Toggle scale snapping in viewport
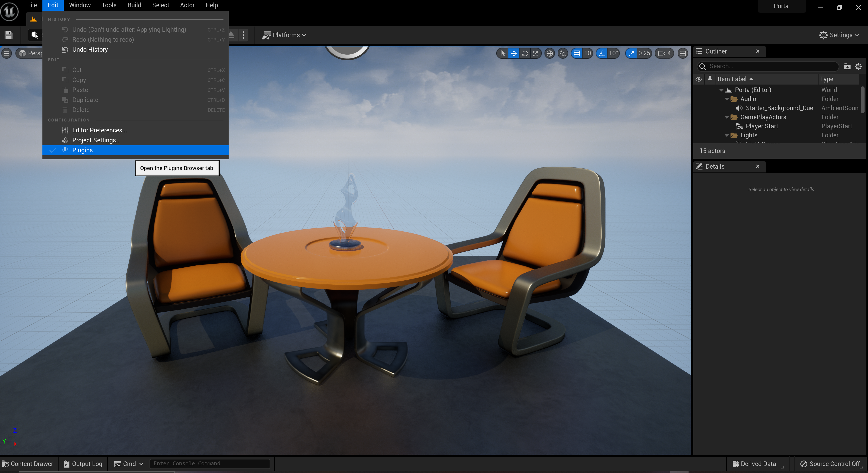Image resolution: width=868 pixels, height=473 pixels. pyautogui.click(x=631, y=53)
